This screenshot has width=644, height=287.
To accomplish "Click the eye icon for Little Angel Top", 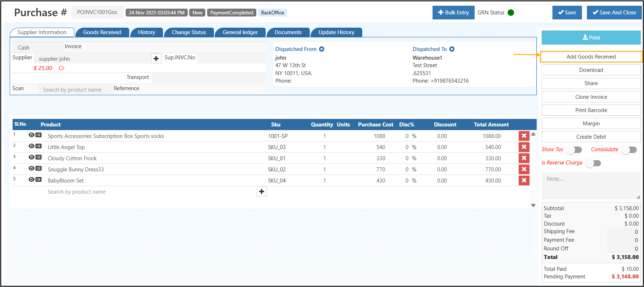I will coord(32,146).
